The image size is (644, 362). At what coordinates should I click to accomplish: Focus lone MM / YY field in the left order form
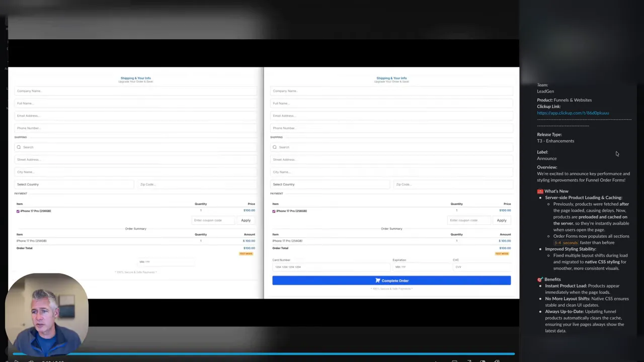[x=166, y=262]
